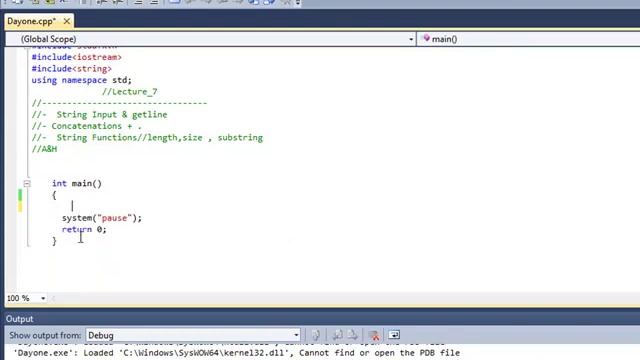Toggle word wrap in Output panel
Image resolution: width=640 pixels, height=360 pixels.
point(394,336)
